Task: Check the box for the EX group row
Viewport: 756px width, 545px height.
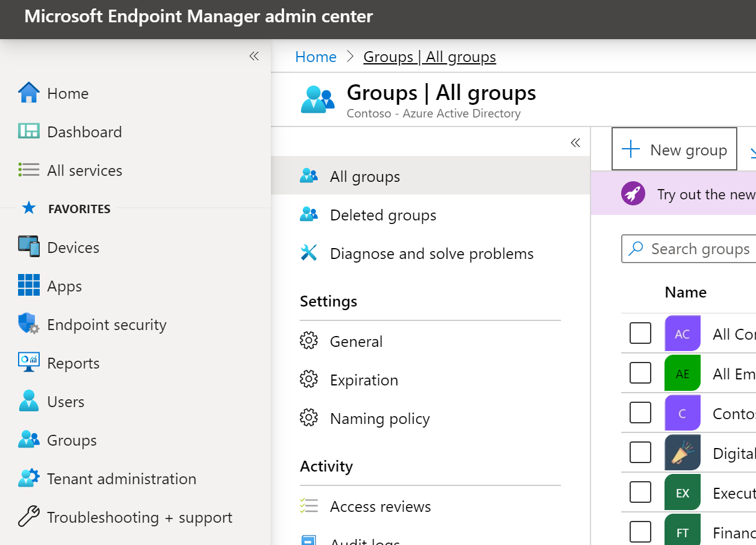Action: click(640, 492)
